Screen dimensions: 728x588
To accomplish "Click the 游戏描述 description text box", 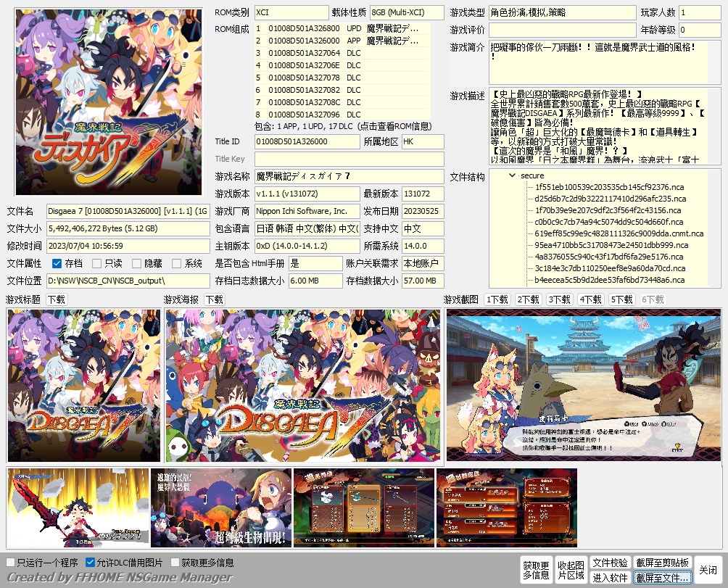I will (x=605, y=127).
